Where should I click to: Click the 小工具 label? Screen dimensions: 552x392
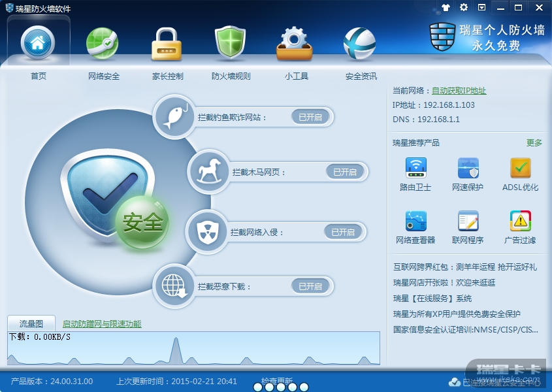(297, 76)
